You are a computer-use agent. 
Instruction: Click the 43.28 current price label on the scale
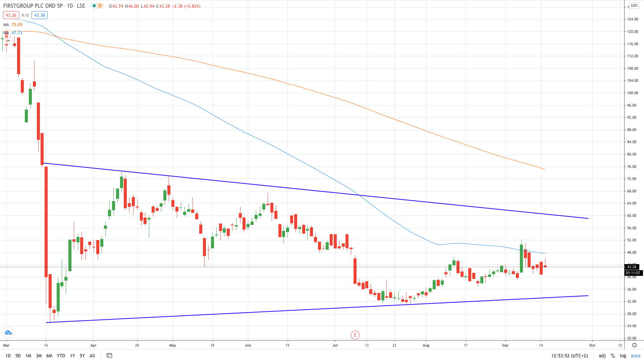[x=632, y=267]
